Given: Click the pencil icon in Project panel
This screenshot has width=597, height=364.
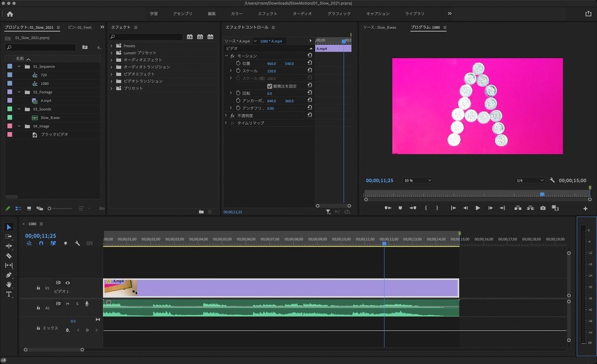Looking at the screenshot, I should point(8,208).
